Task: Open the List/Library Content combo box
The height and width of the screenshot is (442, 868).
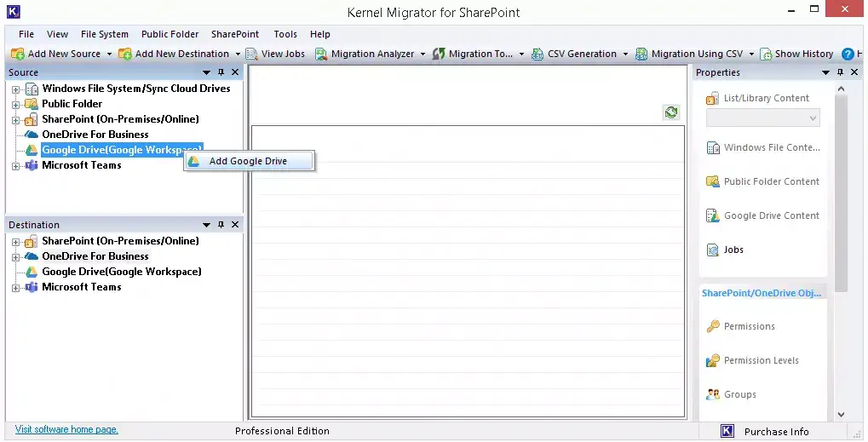Action: 762,118
